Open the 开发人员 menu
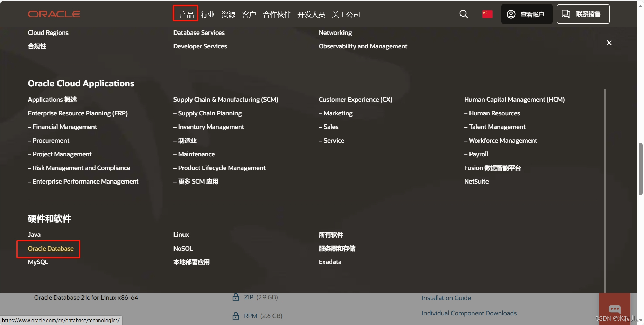Image resolution: width=644 pixels, height=325 pixels. pos(311,15)
